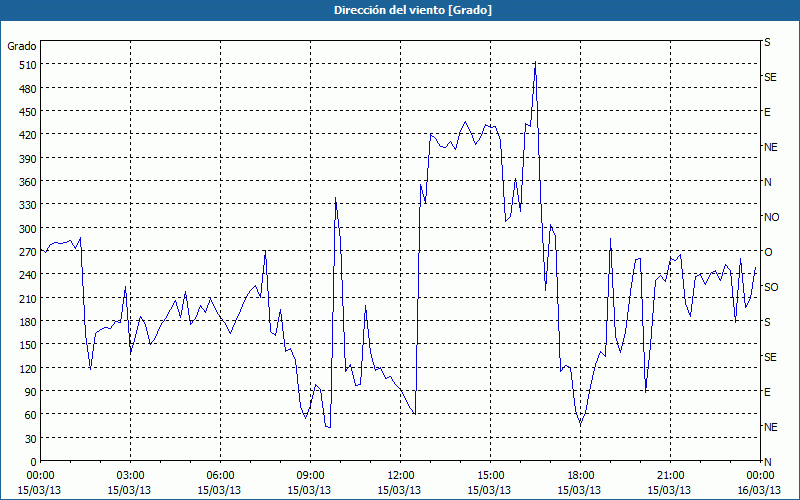The height and width of the screenshot is (500, 800).
Task: Select the "00:00" label above date 16/03/13
Action: (x=760, y=476)
